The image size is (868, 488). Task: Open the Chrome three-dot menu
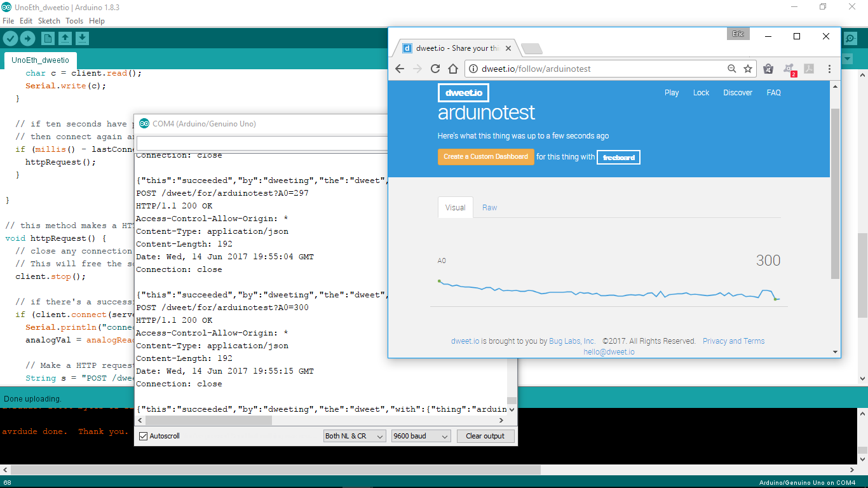[829, 69]
